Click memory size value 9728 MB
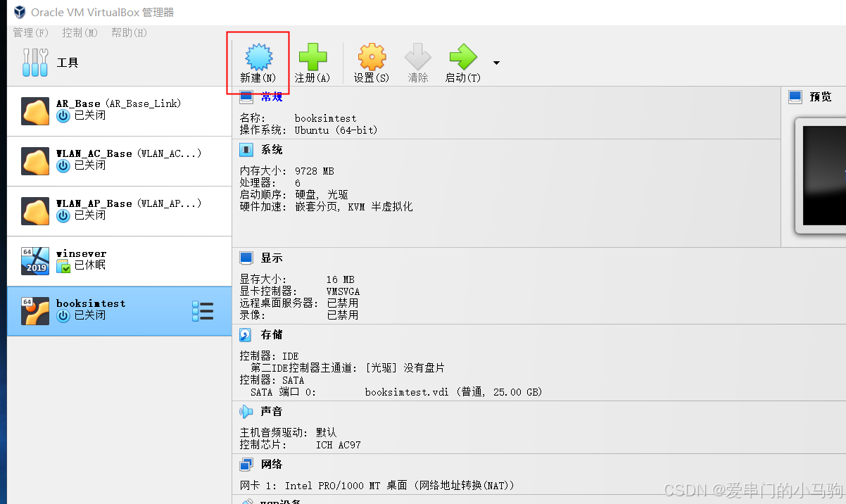The height and width of the screenshot is (504, 846). (315, 171)
